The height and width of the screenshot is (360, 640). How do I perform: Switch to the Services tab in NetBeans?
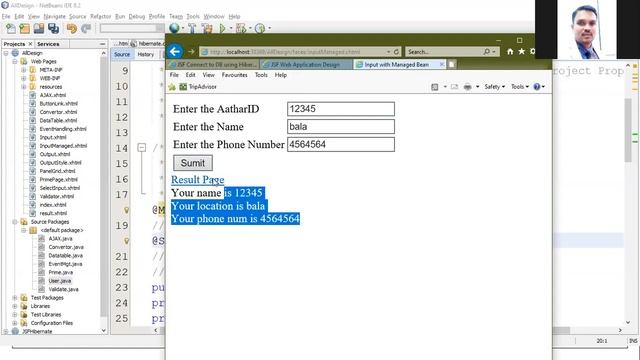[x=48, y=44]
